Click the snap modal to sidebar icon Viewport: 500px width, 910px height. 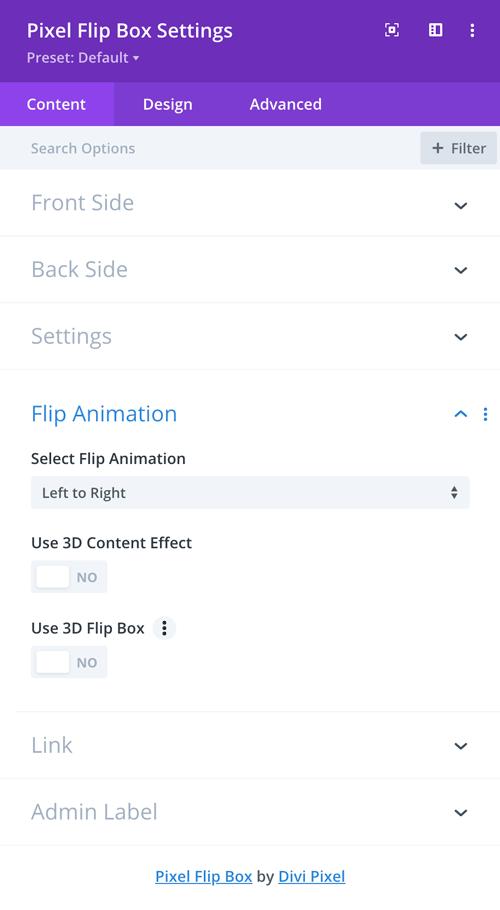436,30
